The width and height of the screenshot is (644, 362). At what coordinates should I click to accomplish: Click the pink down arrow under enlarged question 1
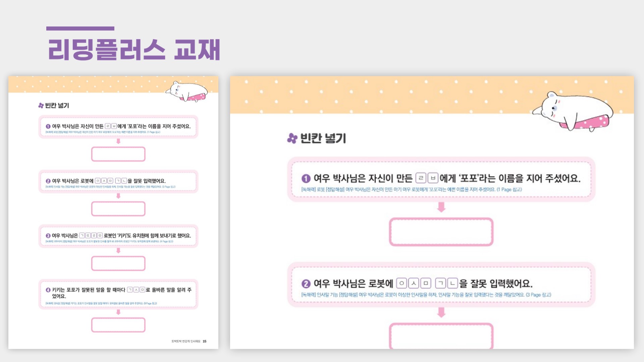[441, 207]
